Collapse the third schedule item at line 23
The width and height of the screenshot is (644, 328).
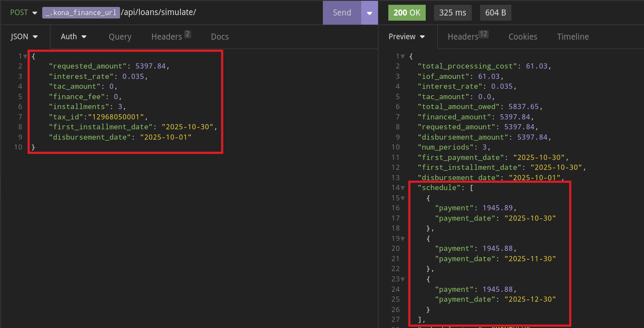tap(402, 279)
